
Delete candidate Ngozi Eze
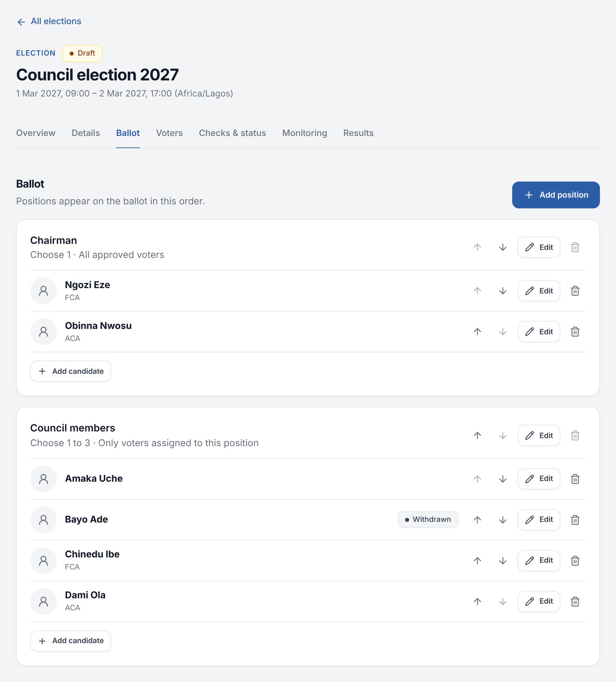575,291
